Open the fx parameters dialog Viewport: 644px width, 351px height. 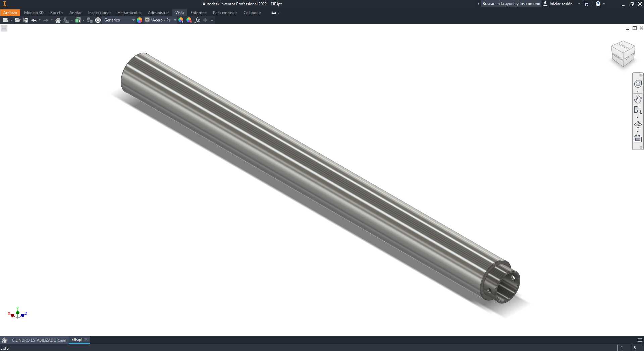coord(197,20)
